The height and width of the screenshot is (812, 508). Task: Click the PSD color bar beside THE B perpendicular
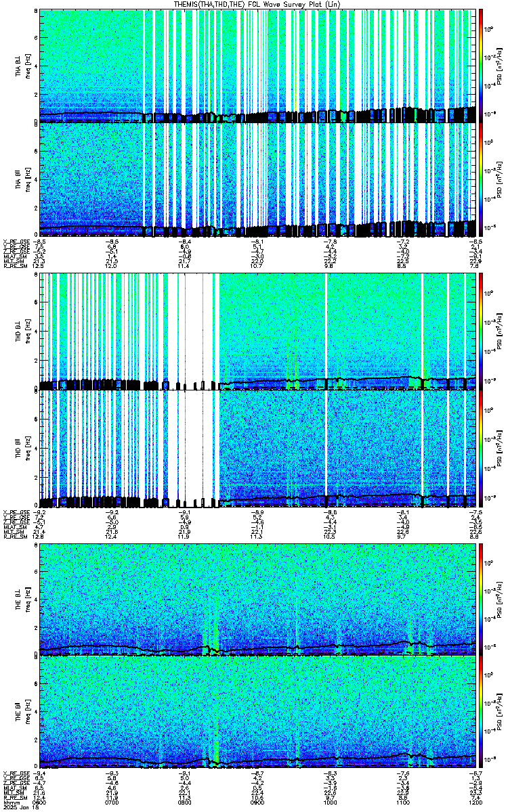482,599
